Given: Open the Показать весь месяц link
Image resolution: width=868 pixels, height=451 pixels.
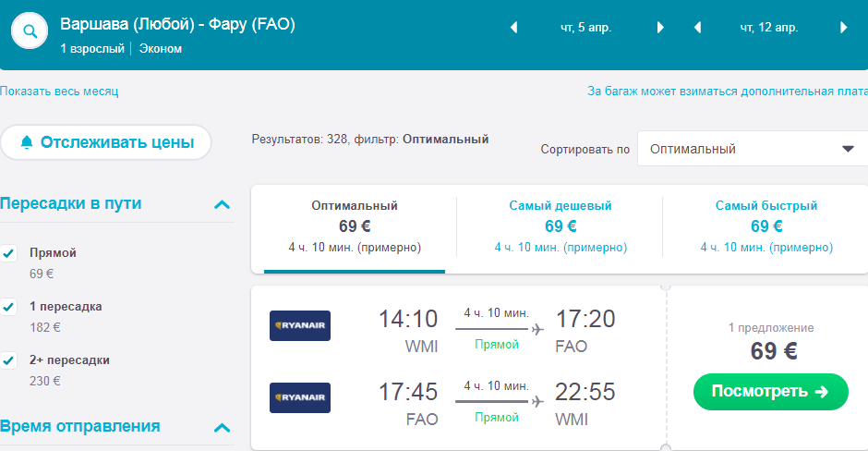Looking at the screenshot, I should coord(59,91).
